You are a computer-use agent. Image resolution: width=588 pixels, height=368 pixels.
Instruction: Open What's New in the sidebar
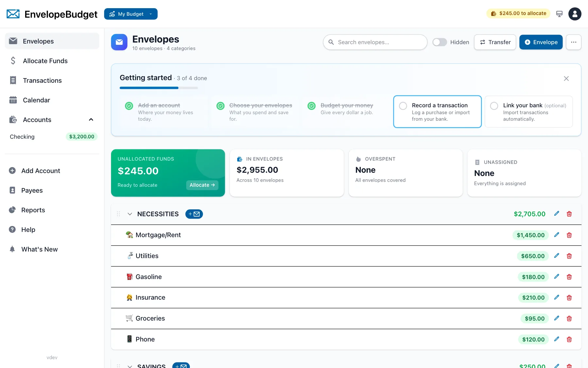coord(52,249)
